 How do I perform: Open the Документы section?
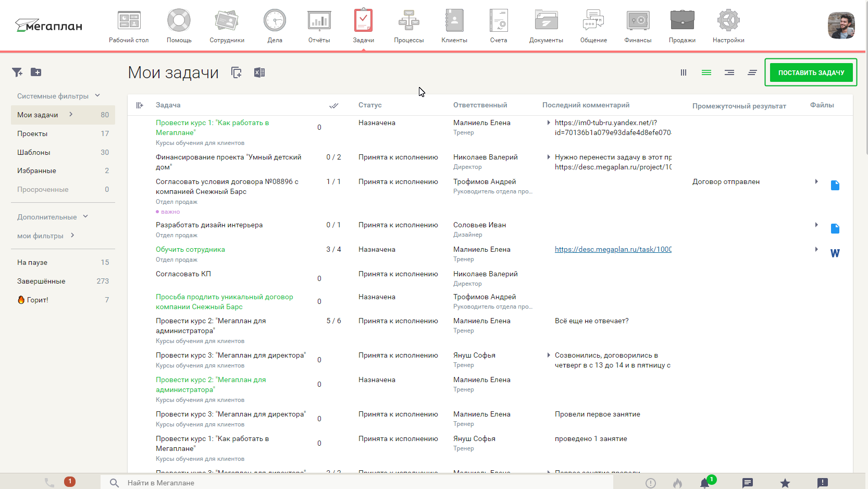546,27
